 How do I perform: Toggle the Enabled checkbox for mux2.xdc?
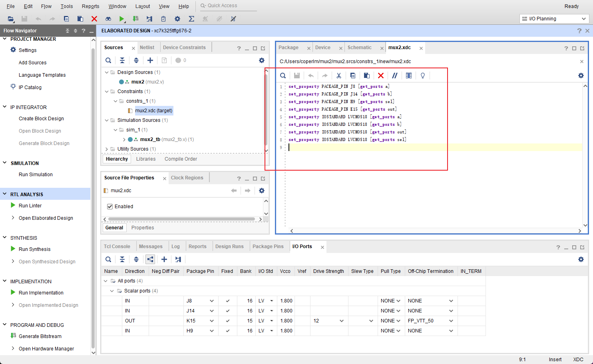(110, 207)
